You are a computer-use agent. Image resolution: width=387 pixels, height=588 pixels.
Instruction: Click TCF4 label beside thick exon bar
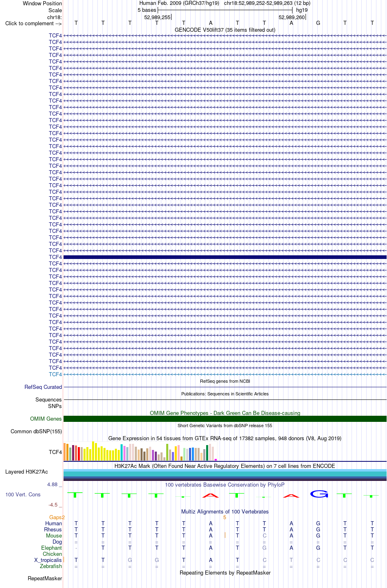click(55, 257)
